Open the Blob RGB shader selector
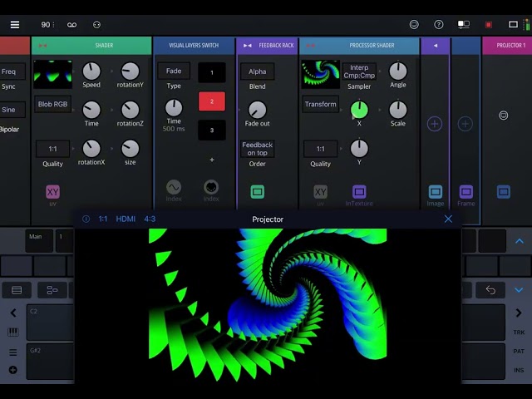The image size is (532, 399). 52,104
